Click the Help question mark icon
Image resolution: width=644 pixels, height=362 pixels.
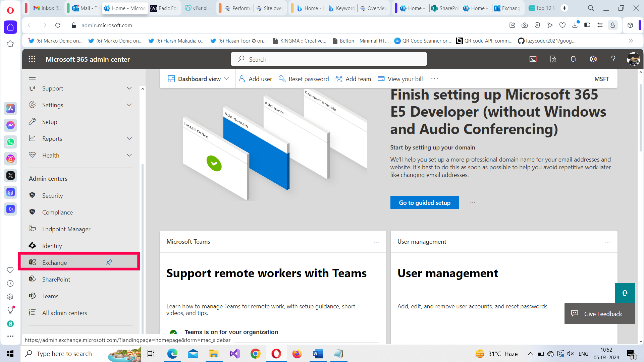613,59
